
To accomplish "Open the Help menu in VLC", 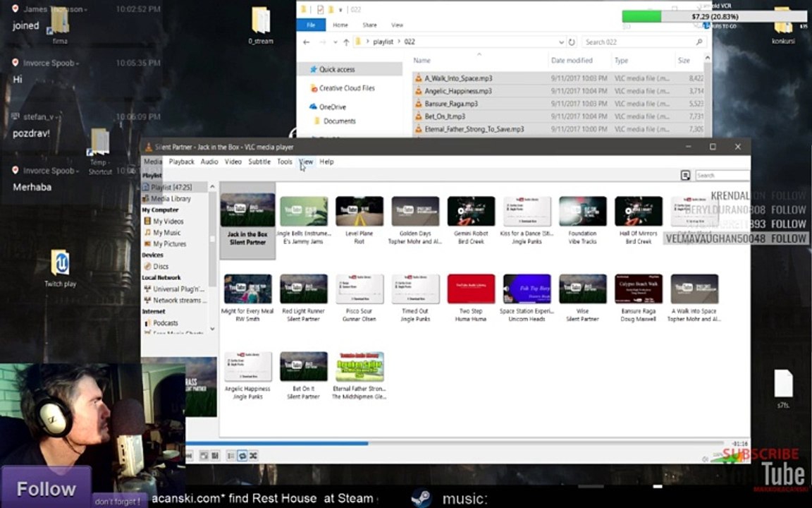I will (326, 162).
